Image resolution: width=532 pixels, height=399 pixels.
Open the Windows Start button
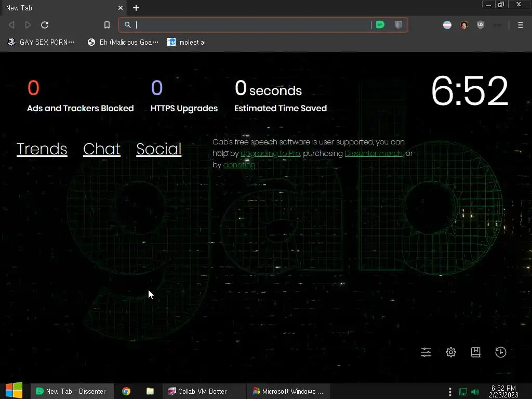pyautogui.click(x=14, y=391)
